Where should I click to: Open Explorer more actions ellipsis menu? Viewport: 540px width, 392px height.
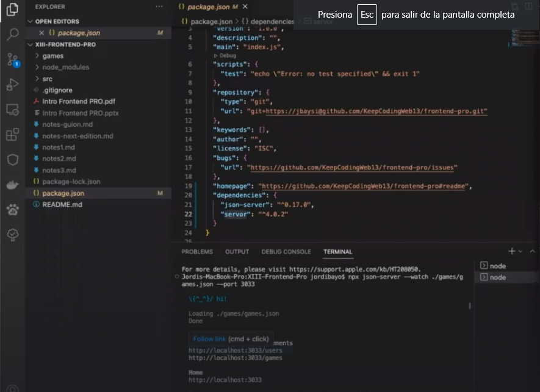[159, 7]
